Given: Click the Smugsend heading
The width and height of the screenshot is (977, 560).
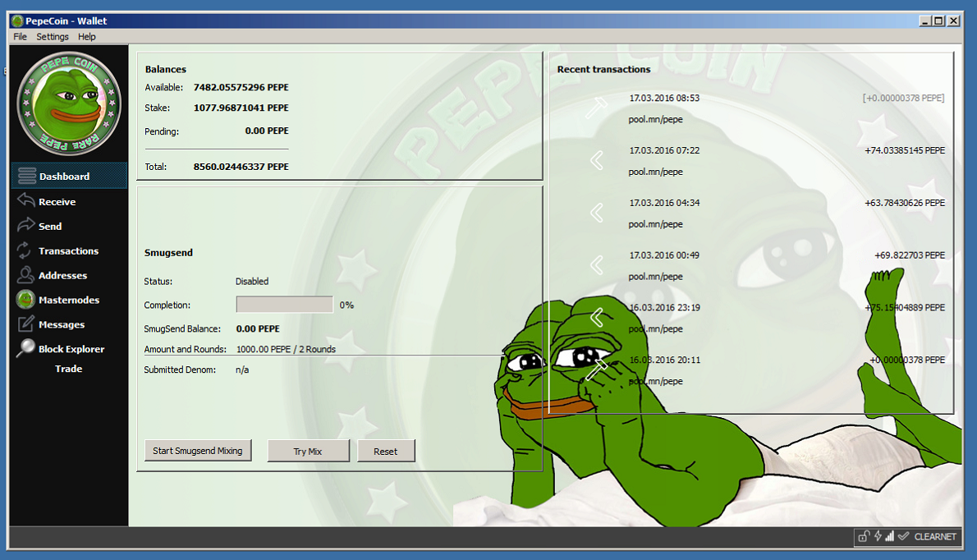Looking at the screenshot, I should 168,253.
